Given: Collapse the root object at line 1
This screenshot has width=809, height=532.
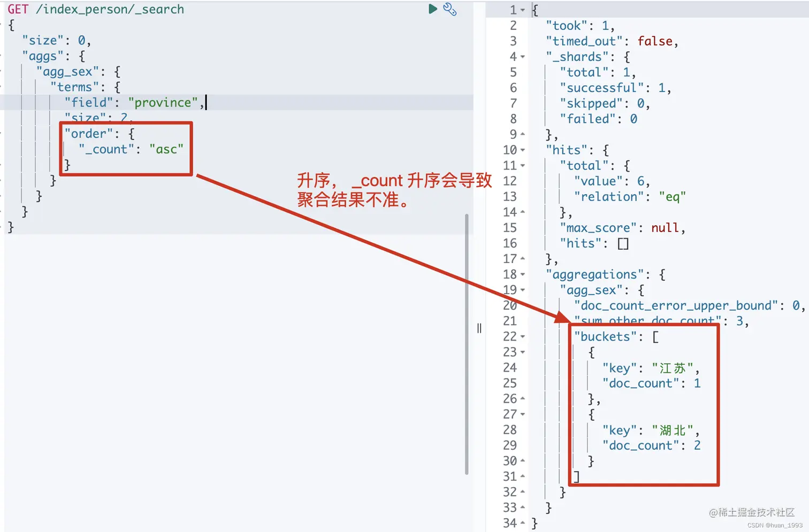Looking at the screenshot, I should (523, 10).
